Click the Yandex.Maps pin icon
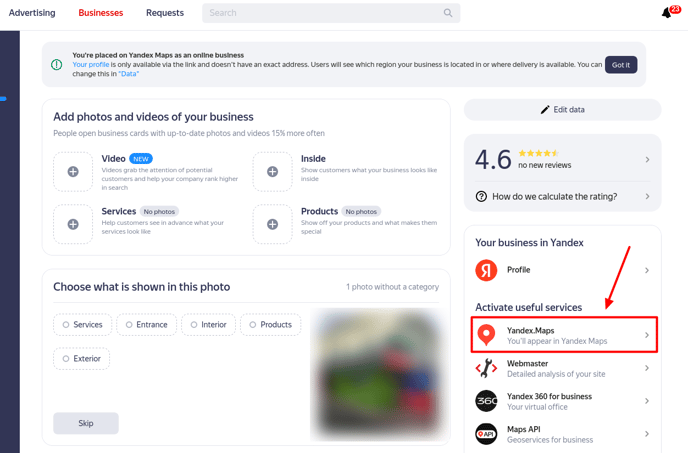Screen dimensions: 688x453 [486, 335]
